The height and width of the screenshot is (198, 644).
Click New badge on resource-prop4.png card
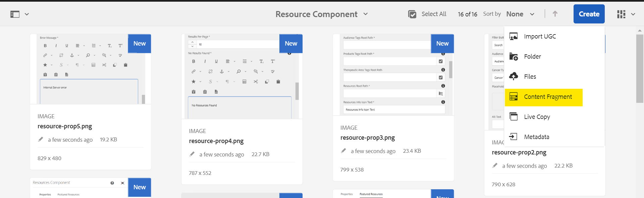(x=291, y=44)
